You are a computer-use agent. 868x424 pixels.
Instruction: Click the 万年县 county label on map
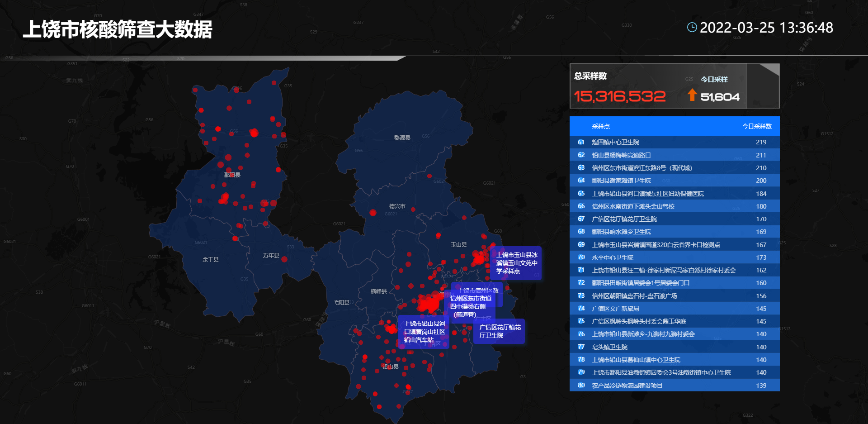tap(271, 255)
